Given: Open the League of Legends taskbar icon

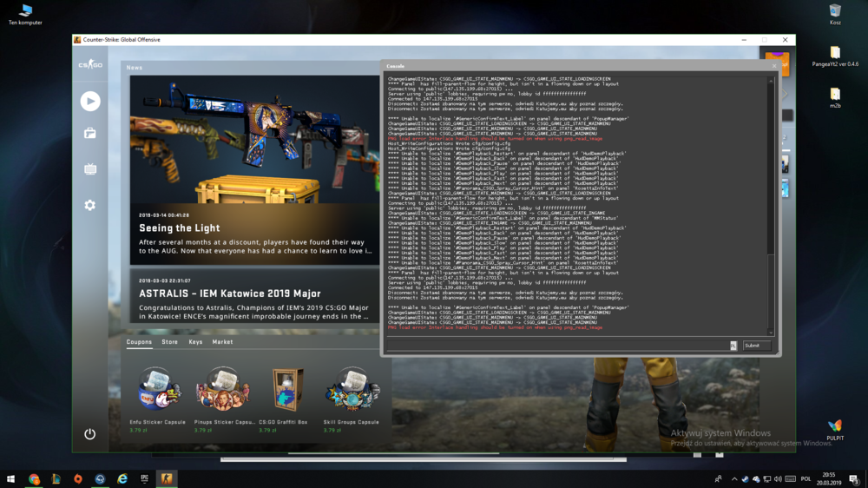Looking at the screenshot, I should click(56, 478).
